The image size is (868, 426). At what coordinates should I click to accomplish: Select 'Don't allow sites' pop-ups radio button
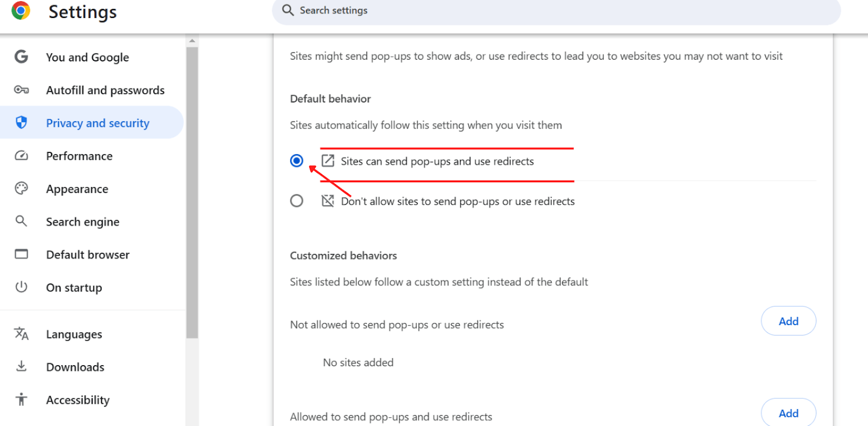pyautogui.click(x=297, y=201)
